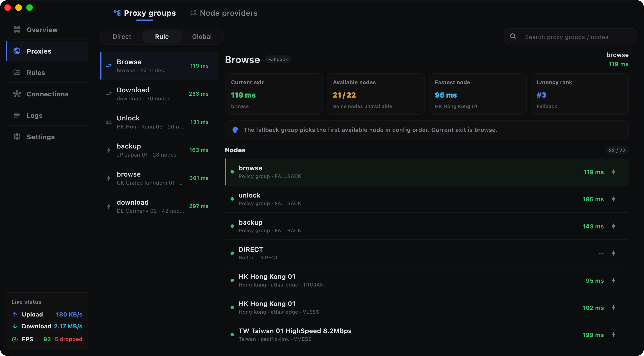This screenshot has width=644, height=356.
Task: Switch to Rule mode
Action: pyautogui.click(x=162, y=36)
